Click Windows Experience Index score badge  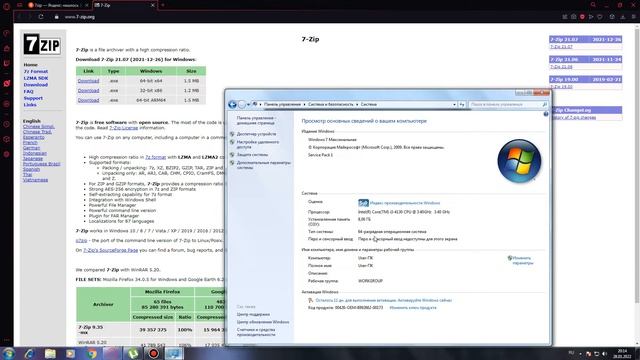point(363,203)
